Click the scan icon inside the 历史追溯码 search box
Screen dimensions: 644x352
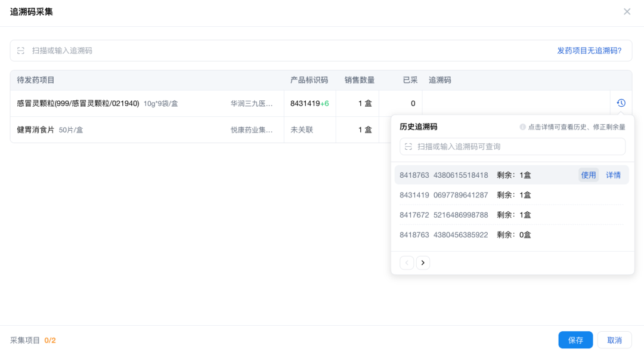point(409,146)
